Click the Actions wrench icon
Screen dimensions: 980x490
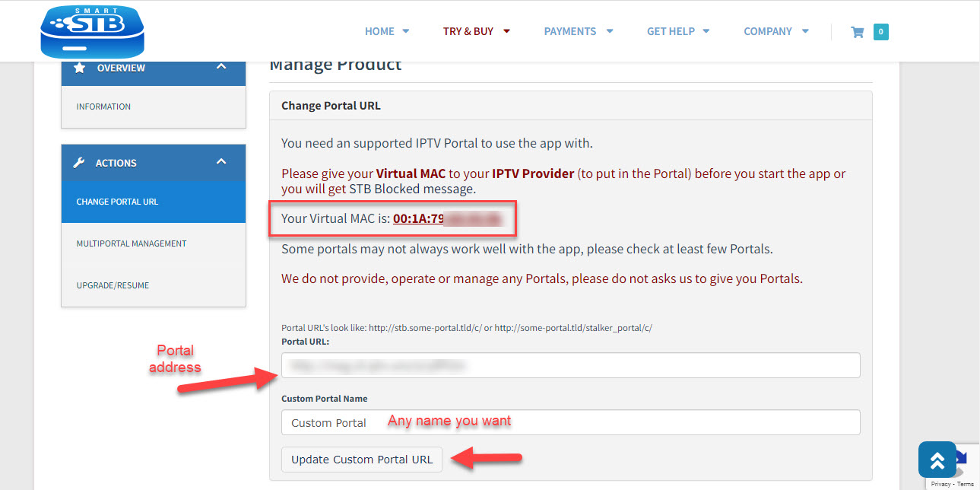(79, 163)
